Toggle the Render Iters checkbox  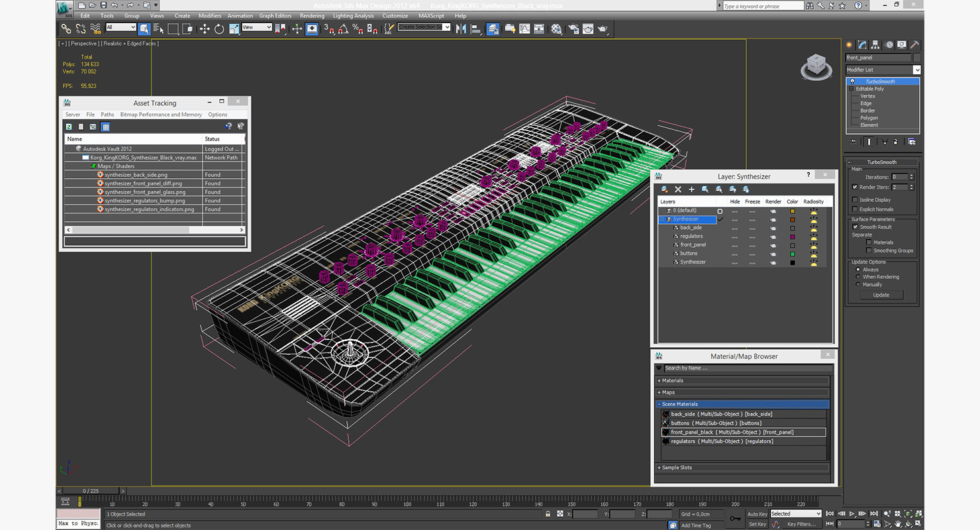click(x=855, y=187)
